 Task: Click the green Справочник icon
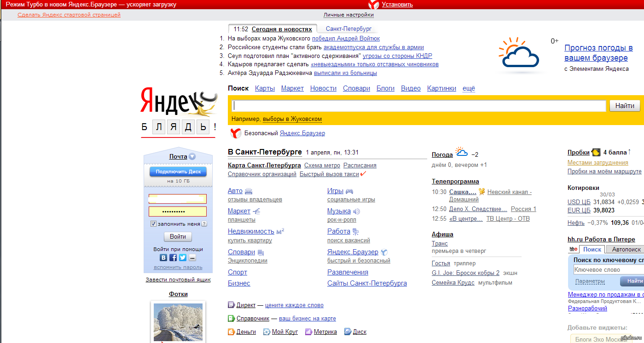pyautogui.click(x=232, y=318)
